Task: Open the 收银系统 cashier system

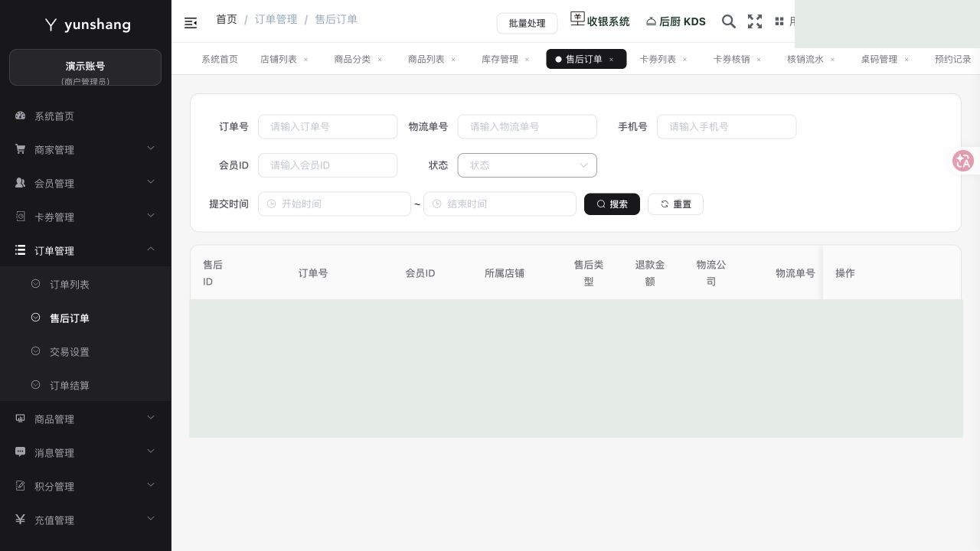Action: point(600,21)
